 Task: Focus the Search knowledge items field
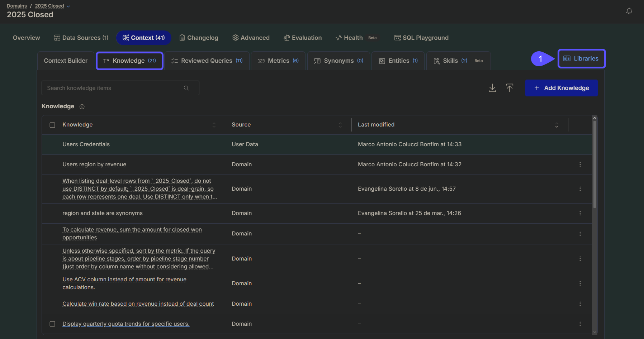point(120,88)
